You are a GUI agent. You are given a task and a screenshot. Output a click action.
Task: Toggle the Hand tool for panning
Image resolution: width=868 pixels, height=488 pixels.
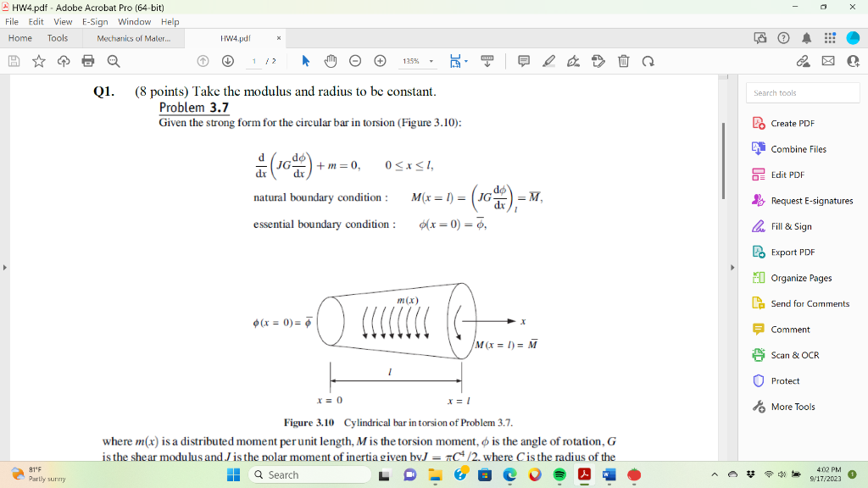click(x=330, y=61)
